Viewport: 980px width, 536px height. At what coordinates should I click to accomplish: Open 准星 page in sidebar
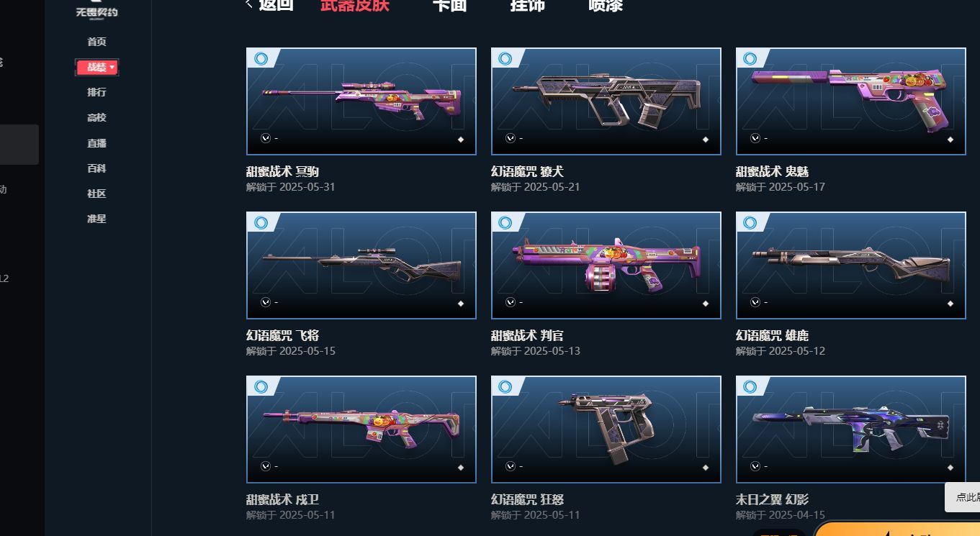pos(96,219)
